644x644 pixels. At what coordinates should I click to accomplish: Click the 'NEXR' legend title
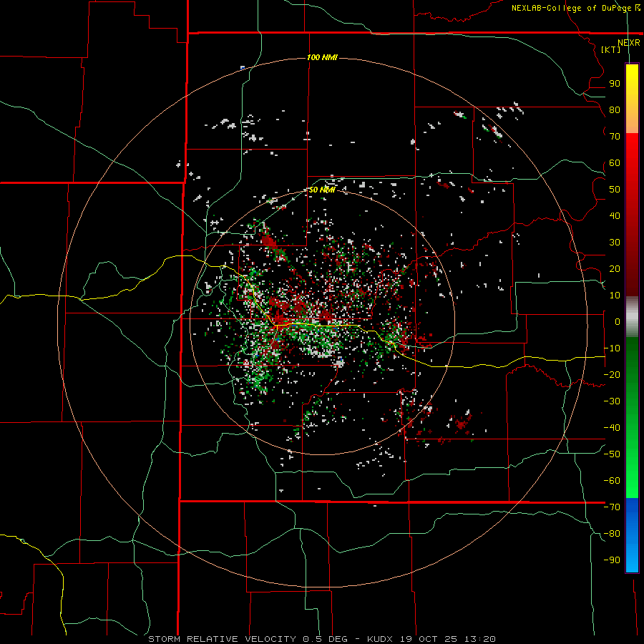point(628,43)
